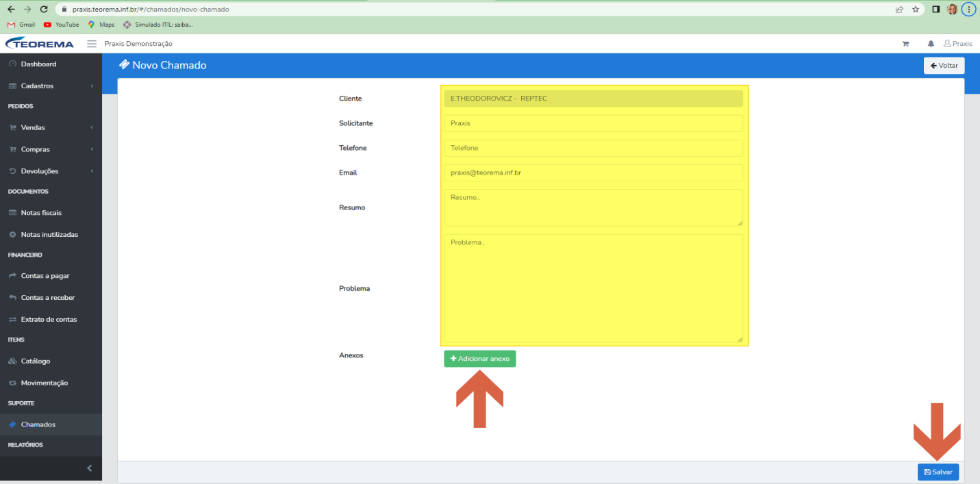This screenshot has height=484, width=980.
Task: Click the share icon in address bar
Action: coord(899,10)
